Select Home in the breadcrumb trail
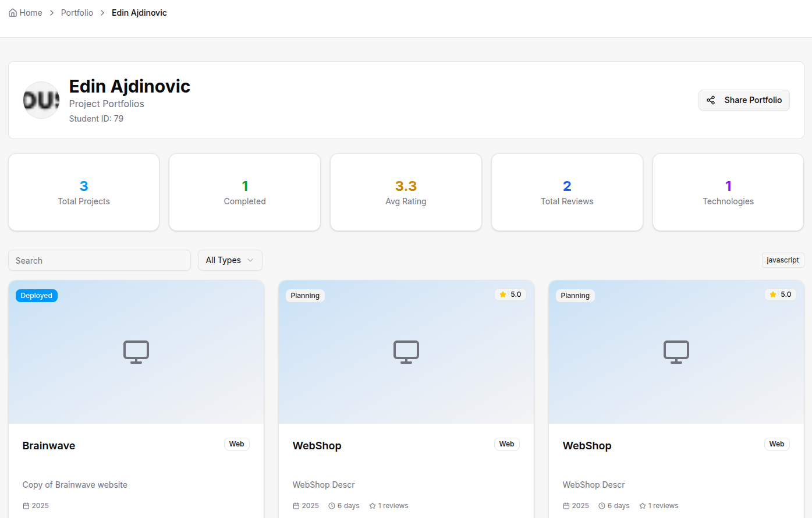812x518 pixels. point(30,12)
